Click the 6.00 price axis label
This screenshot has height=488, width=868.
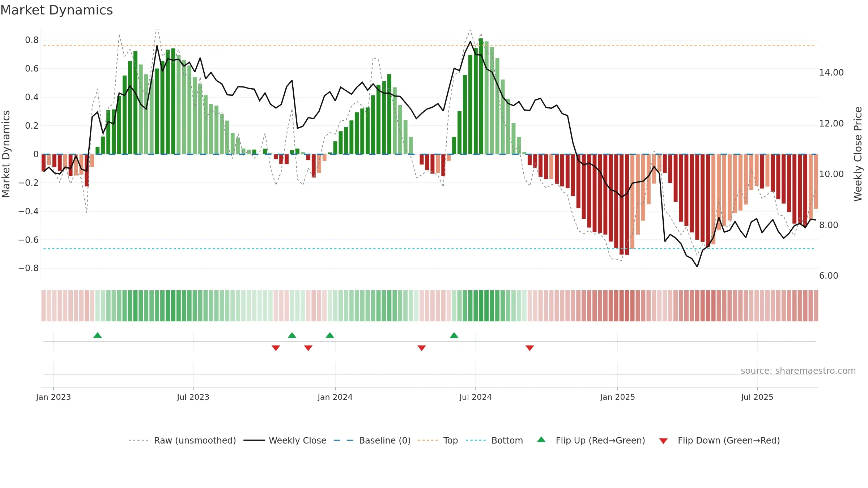[x=829, y=276]
